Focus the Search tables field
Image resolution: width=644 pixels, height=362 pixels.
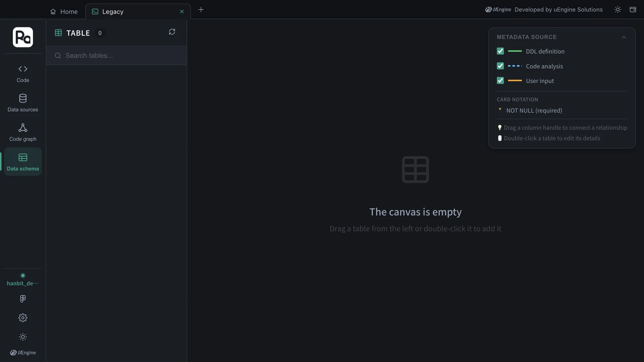point(116,56)
